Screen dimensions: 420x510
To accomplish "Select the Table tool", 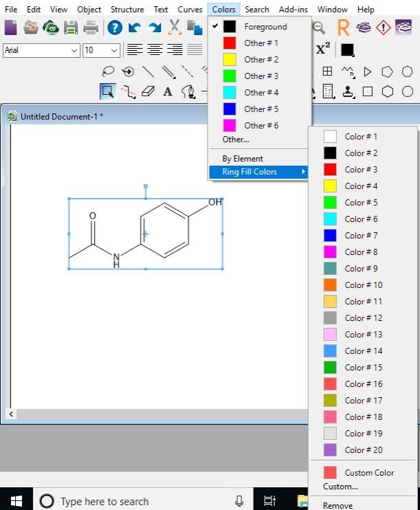I will pyautogui.click(x=327, y=71).
